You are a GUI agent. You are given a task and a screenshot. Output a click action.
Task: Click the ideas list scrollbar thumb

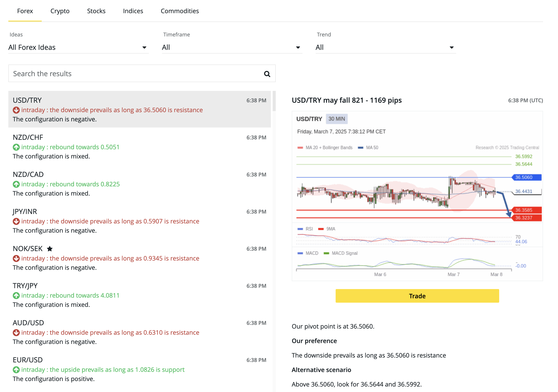pos(274,101)
